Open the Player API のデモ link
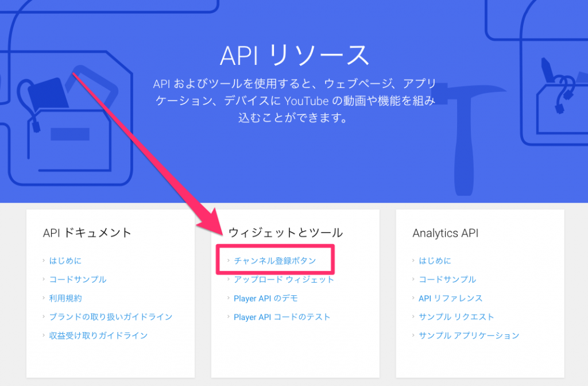Image resolution: width=588 pixels, height=386 pixels. (x=265, y=298)
